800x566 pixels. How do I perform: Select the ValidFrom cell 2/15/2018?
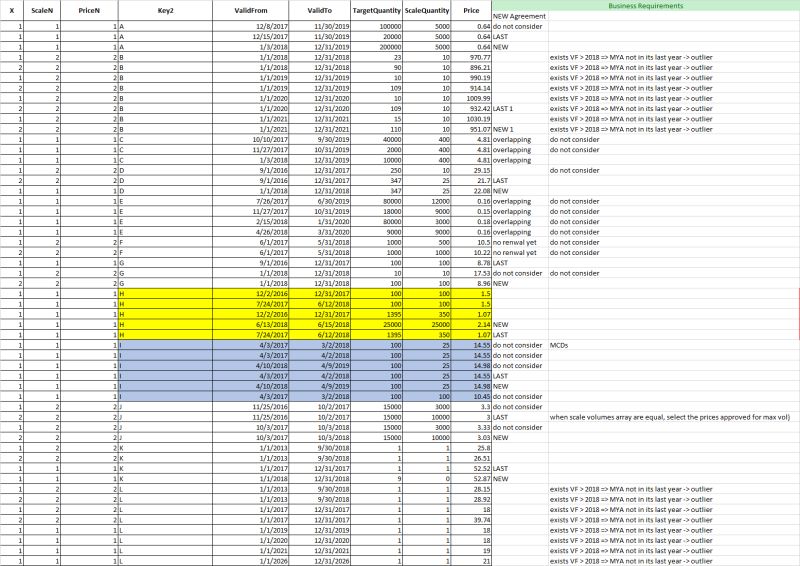(251, 222)
